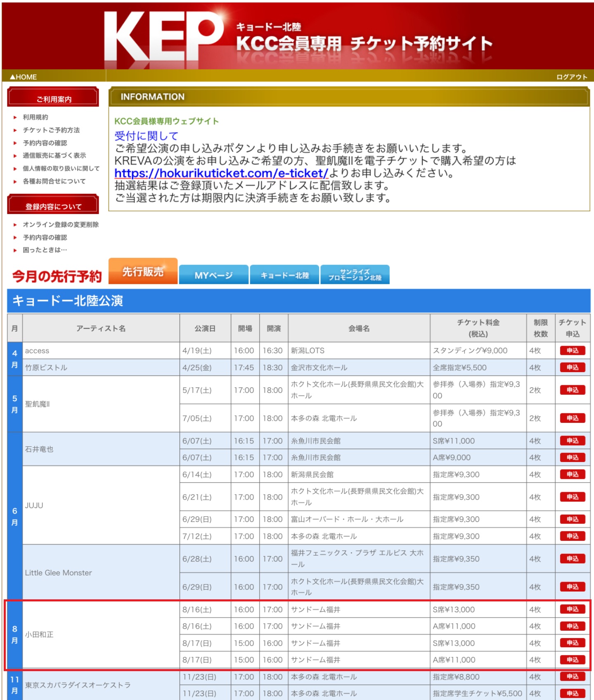Click 申込 for JUJU on 6/14
This screenshot has height=700, width=594.
(573, 474)
